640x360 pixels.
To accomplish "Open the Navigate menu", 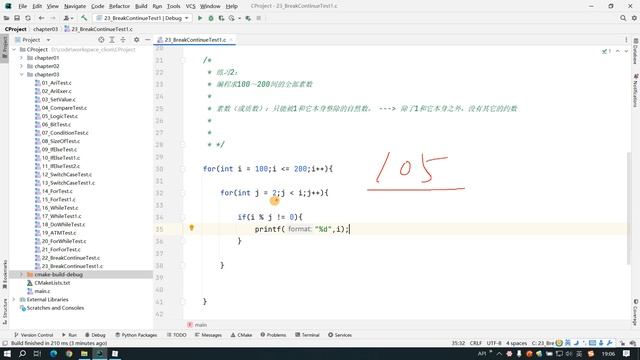I will 75,6.
